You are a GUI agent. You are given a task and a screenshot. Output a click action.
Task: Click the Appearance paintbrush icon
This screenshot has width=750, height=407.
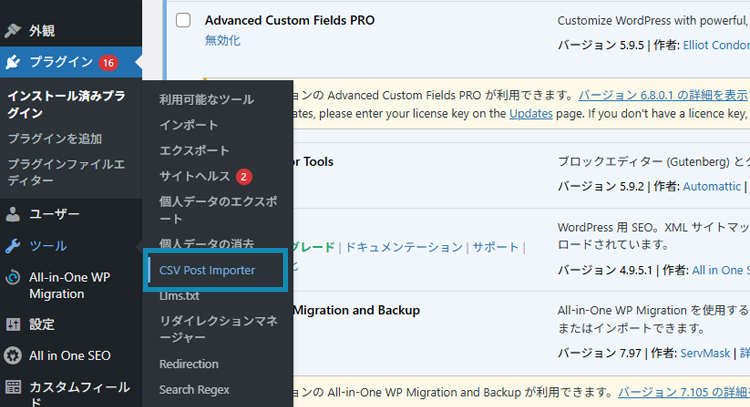[x=13, y=31]
